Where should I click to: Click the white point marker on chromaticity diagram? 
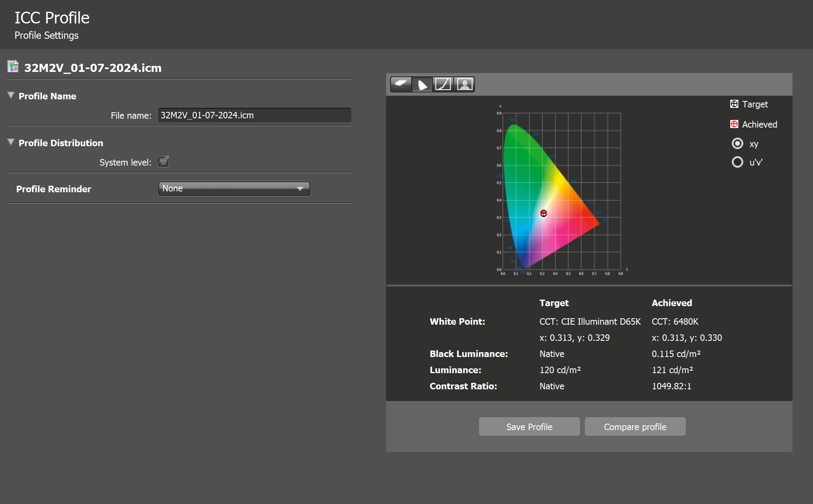pyautogui.click(x=544, y=213)
